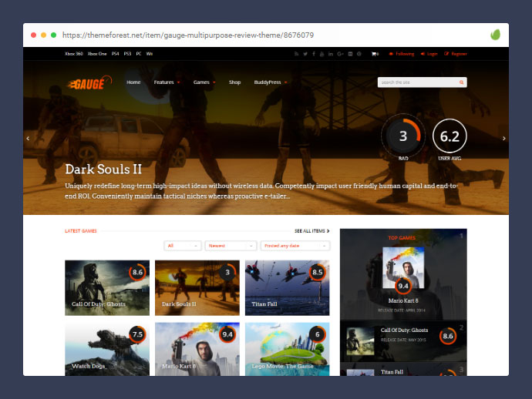Open the Call Of Duty: Ghosts game card

(x=107, y=288)
